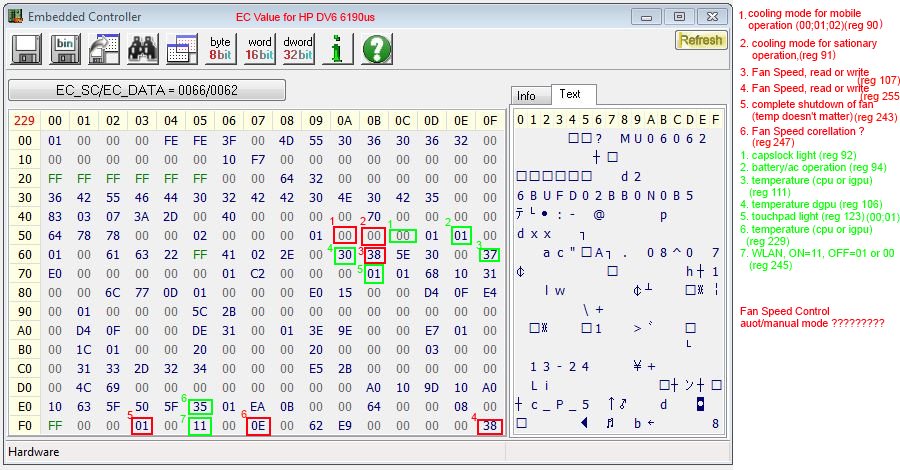Select cell 5E in row 60
Screen dimensions: 900x470
pos(403,254)
